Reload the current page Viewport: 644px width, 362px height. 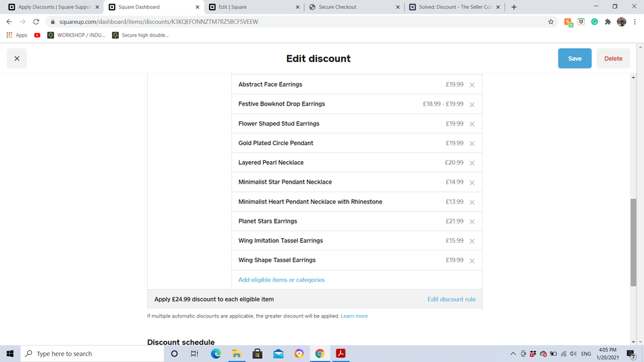[x=36, y=22]
